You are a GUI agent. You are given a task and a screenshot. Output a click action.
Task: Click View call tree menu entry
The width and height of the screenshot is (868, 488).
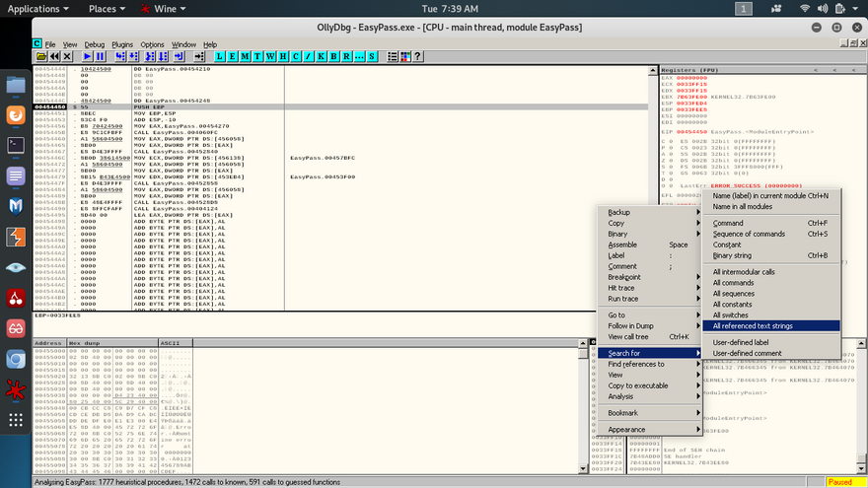tap(650, 337)
